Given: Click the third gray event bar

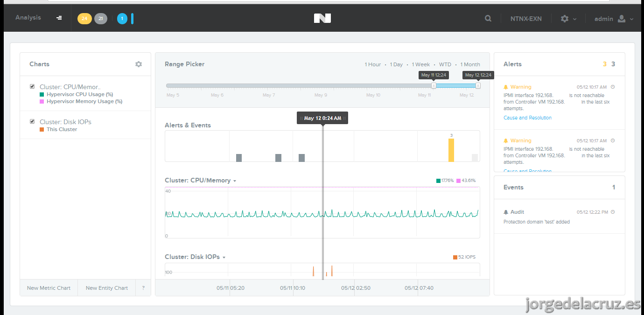Looking at the screenshot, I should click(x=301, y=158).
